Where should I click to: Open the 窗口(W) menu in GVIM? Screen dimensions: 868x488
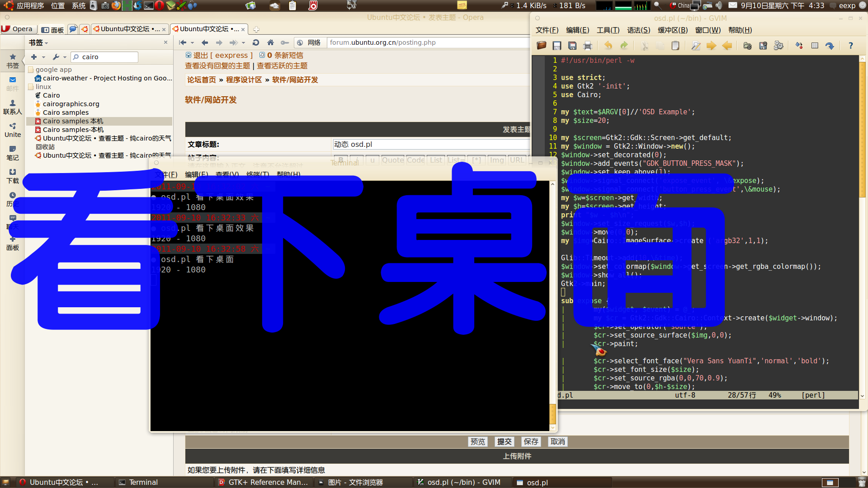point(708,30)
